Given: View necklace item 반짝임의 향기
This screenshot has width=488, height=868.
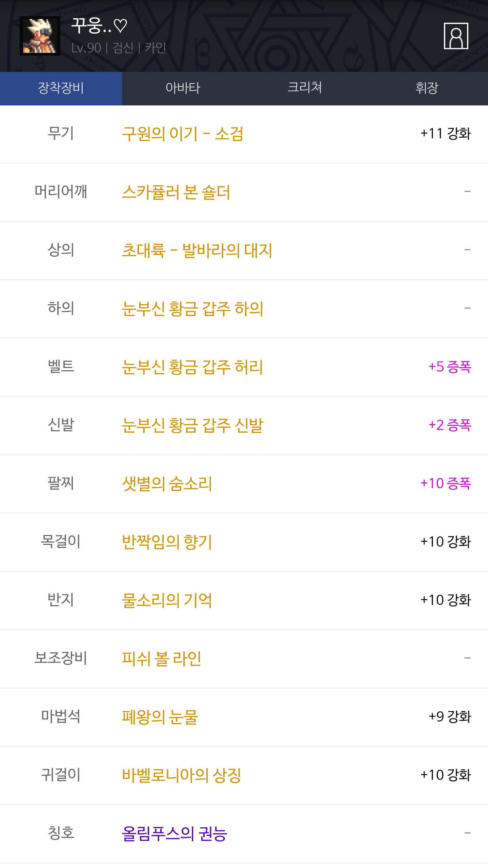Looking at the screenshot, I should click(167, 542).
